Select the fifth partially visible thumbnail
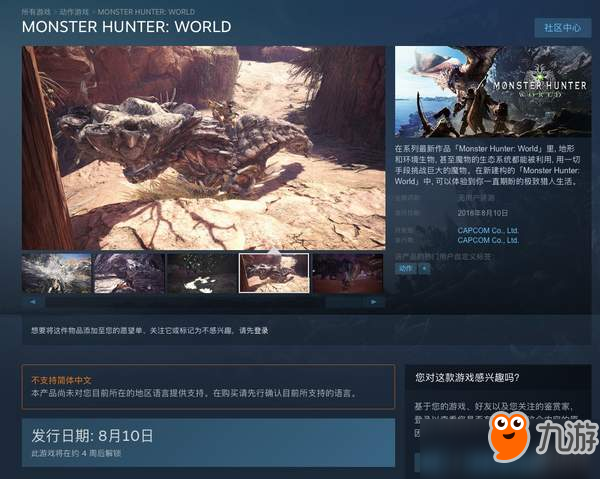600x479 pixels. coord(347,272)
